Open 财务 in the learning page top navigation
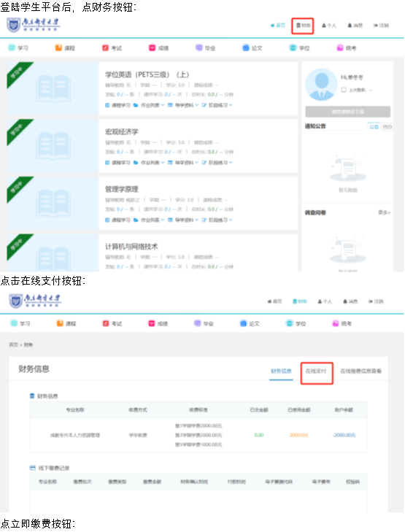The width and height of the screenshot is (405, 532). click(303, 26)
